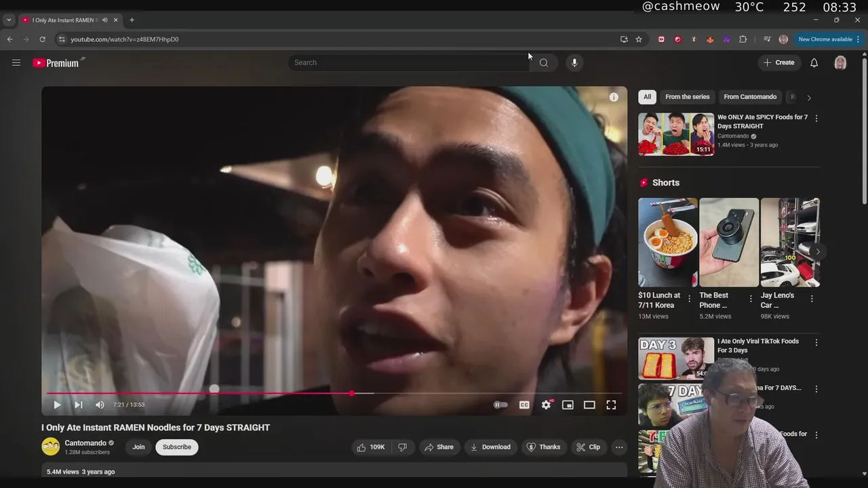
Task: Open the notifications bell
Action: click(x=814, y=62)
